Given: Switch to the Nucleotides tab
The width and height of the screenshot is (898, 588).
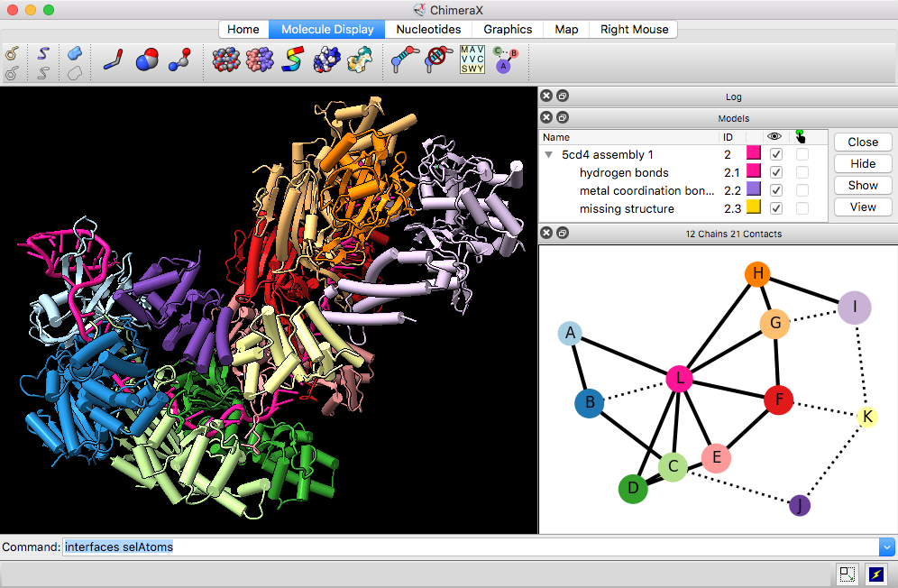Looking at the screenshot, I should coord(428,29).
